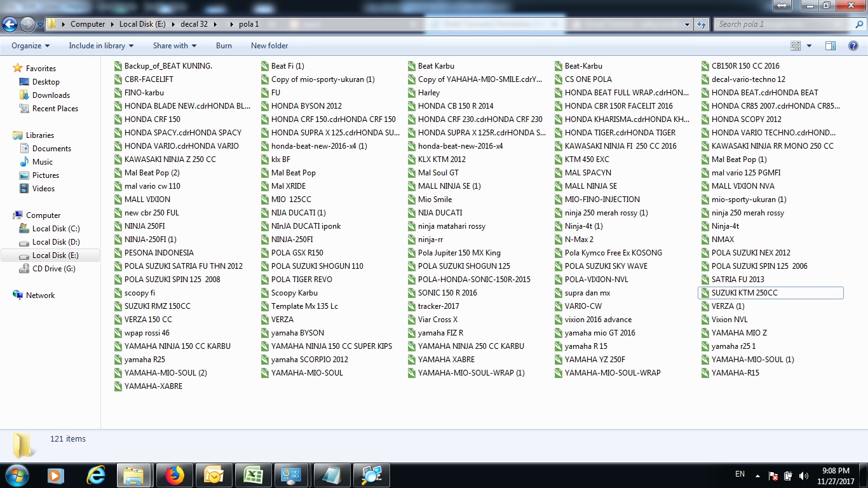Select the wpap rossi 46 file icon
The width and height of the screenshot is (868, 488).
coord(118,333)
